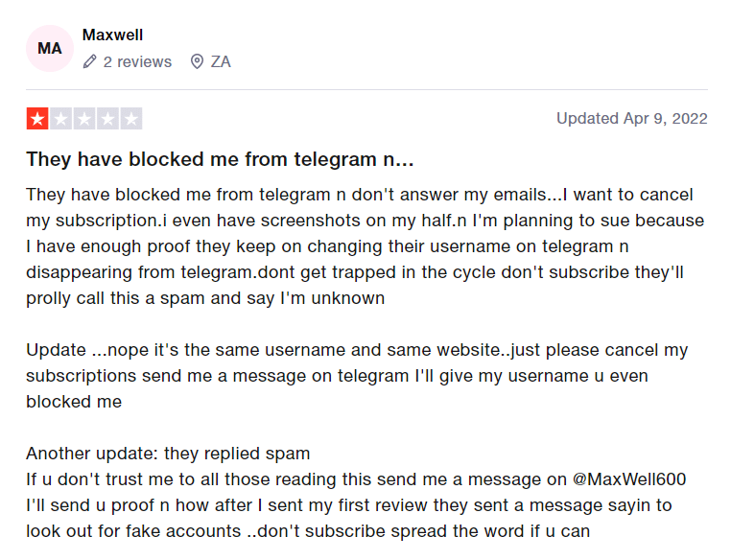This screenshot has height=560, width=731.
Task: Click the last line about fake accounts
Action: point(308,531)
